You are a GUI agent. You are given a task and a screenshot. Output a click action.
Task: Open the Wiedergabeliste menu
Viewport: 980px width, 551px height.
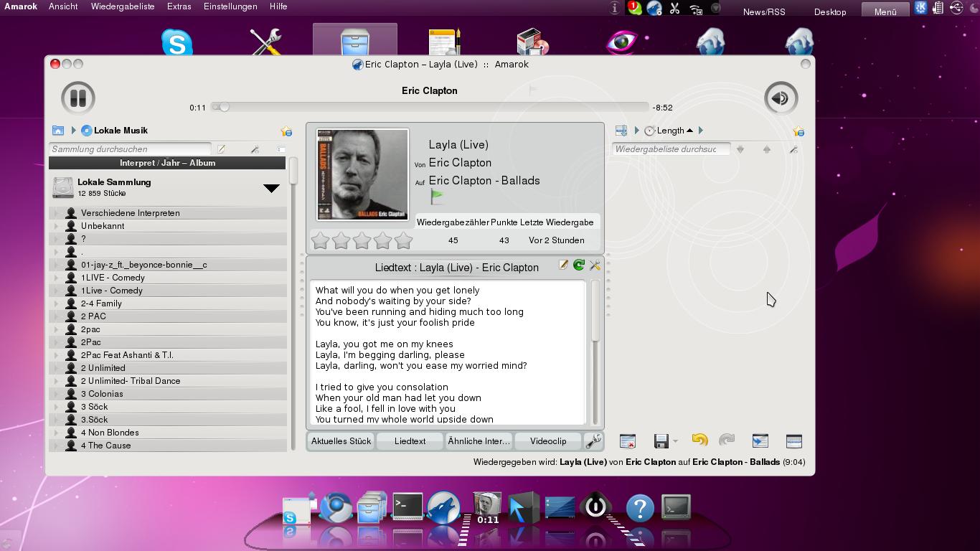(x=123, y=6)
